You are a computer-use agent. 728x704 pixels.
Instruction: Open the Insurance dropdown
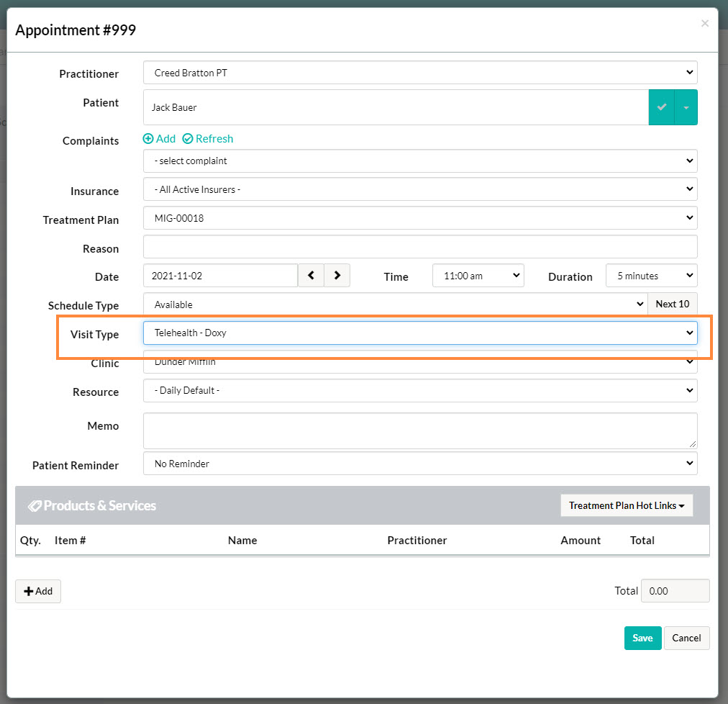pos(420,189)
